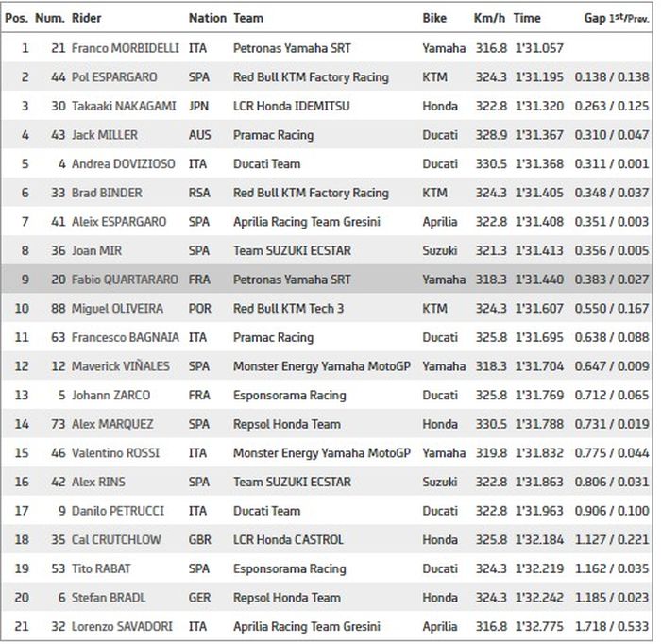
Task: Select rider Francesco BAGNAIA
Action: (x=126, y=337)
